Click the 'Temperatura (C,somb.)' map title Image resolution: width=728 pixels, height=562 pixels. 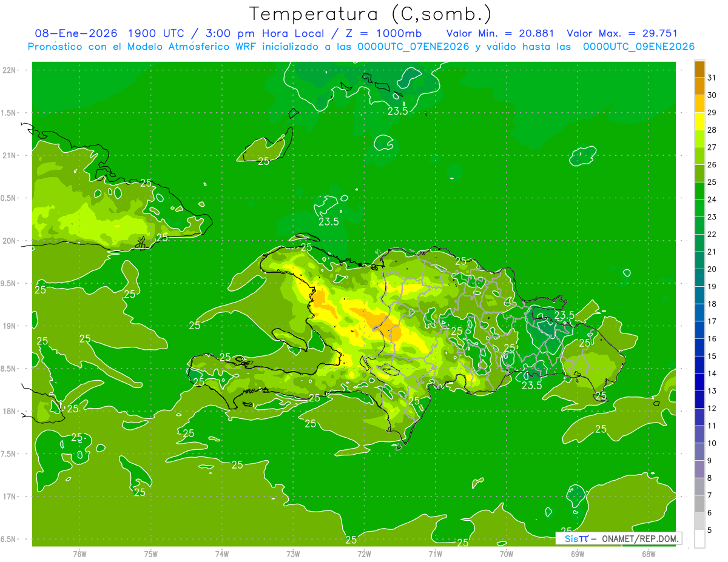371,14
